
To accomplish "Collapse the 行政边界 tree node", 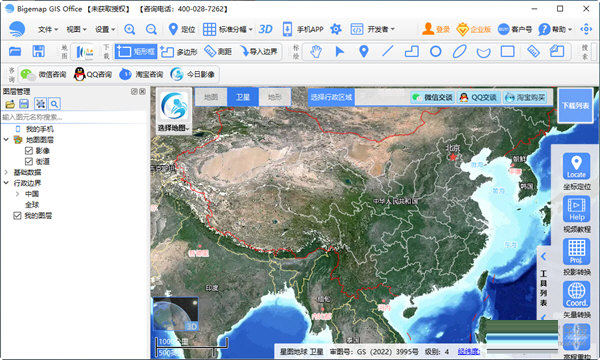I will 6,183.
